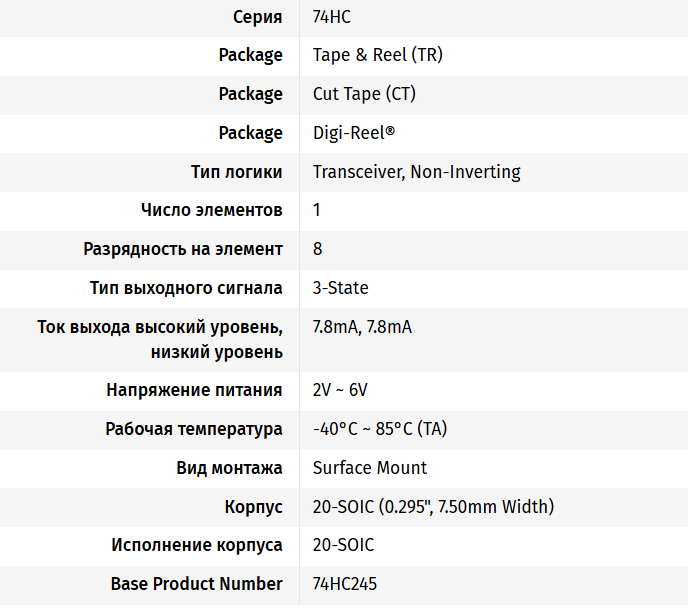Click the 20-SOIC (0.295", 7.50mm Width) value
The image size is (688, 610).
pyautogui.click(x=433, y=507)
